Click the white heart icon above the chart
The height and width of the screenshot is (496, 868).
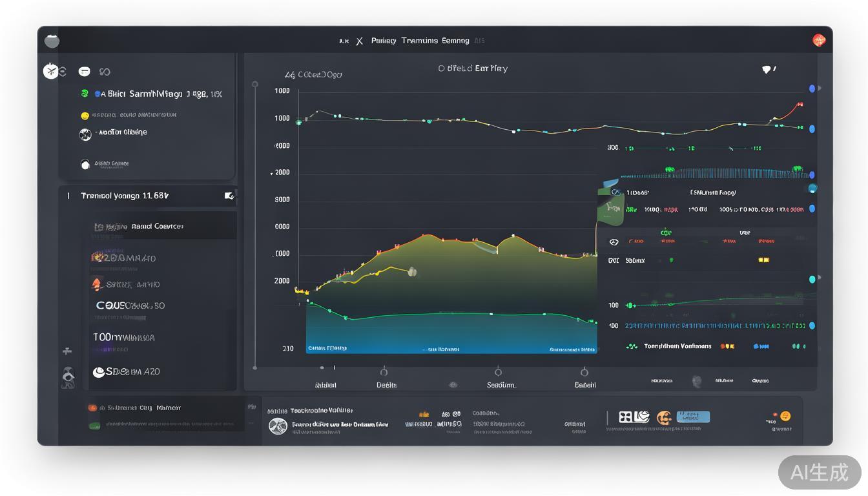pos(767,70)
